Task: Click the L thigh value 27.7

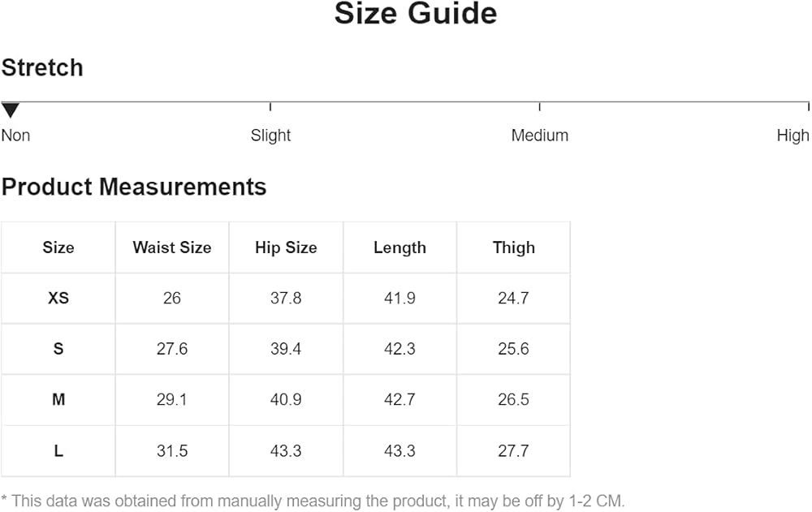Action: pos(514,451)
